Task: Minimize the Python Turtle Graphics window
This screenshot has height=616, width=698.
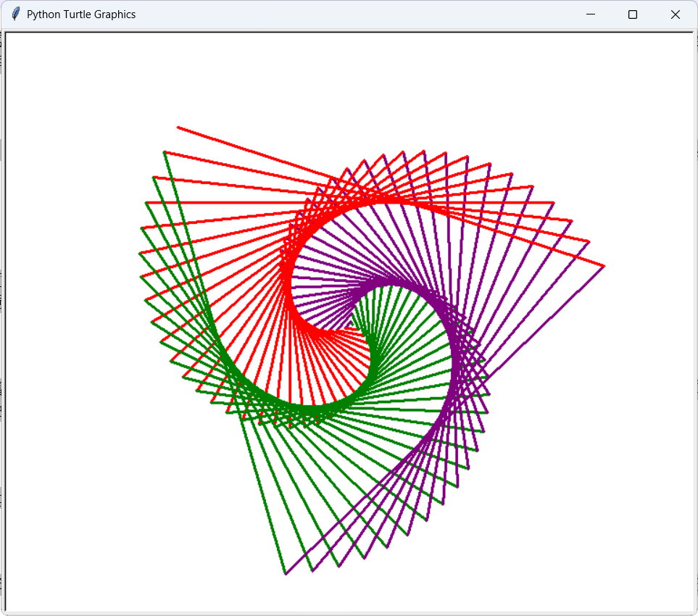Action: click(x=591, y=14)
